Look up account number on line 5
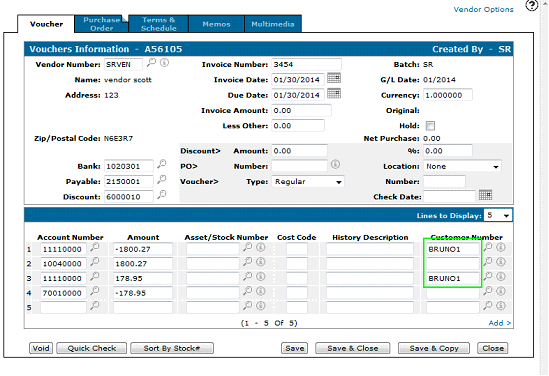 pos(95,306)
